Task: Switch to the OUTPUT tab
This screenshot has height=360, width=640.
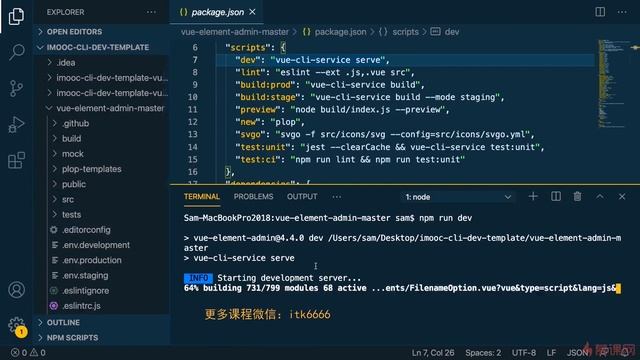Action: click(x=302, y=197)
